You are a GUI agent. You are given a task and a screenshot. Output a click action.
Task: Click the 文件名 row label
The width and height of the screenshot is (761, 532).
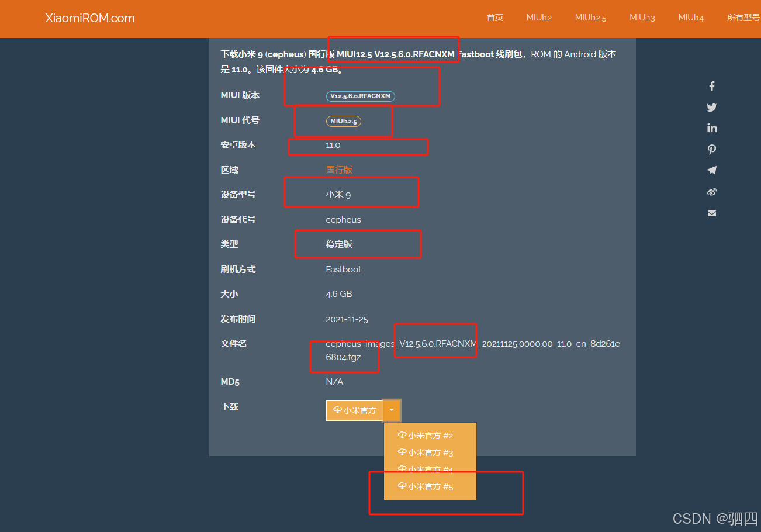point(234,344)
